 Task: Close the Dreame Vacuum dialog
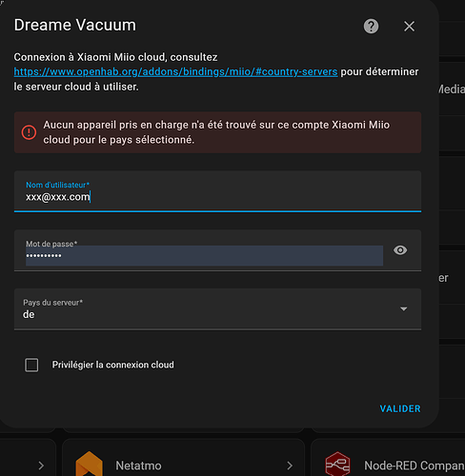point(409,27)
